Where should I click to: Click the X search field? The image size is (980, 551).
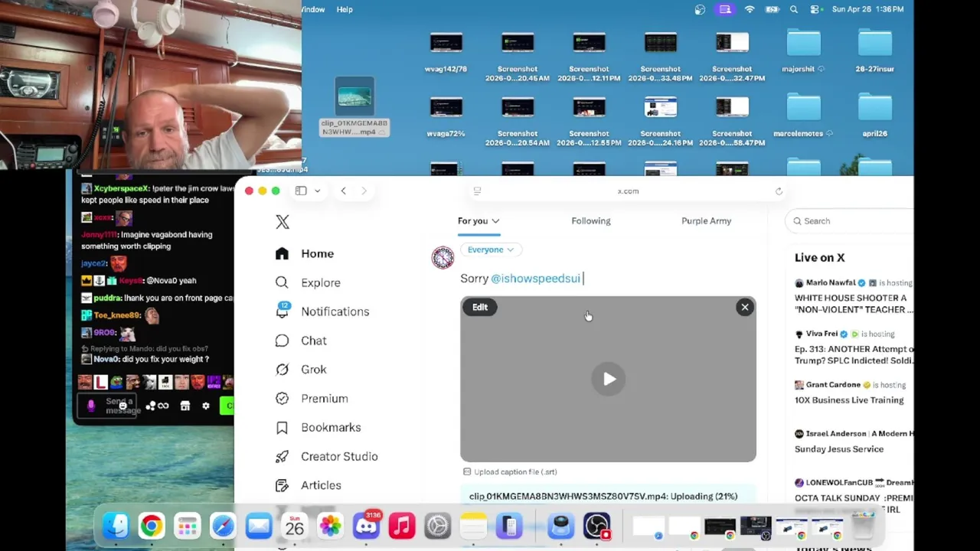click(x=850, y=221)
